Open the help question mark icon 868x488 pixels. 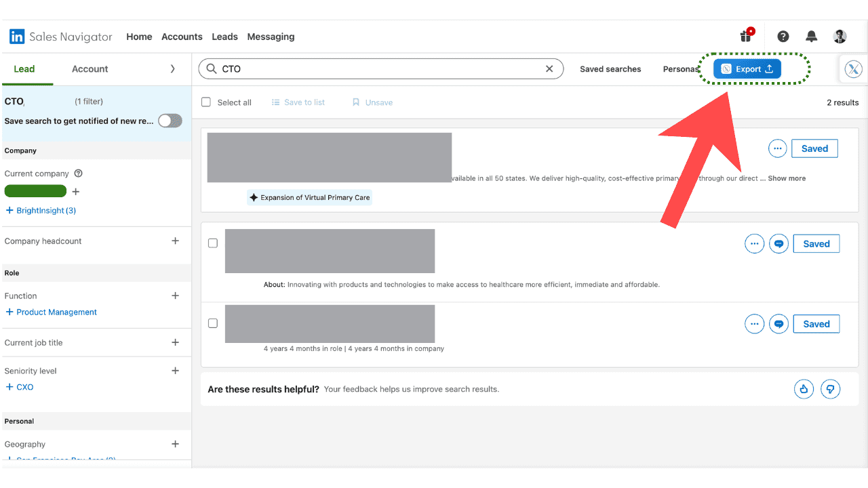pos(783,37)
